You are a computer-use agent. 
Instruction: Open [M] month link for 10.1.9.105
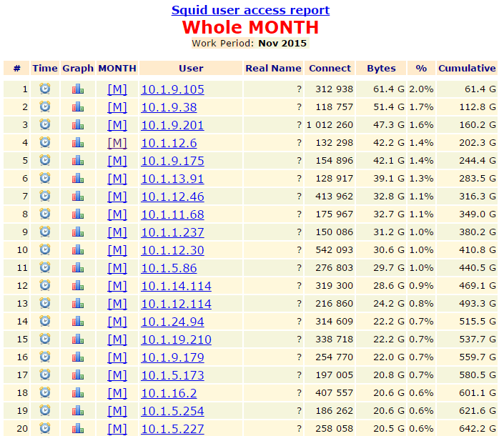point(117,89)
